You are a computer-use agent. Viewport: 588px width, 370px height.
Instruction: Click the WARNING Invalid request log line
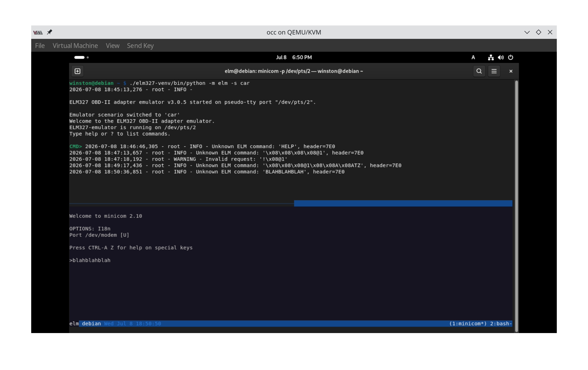point(178,159)
